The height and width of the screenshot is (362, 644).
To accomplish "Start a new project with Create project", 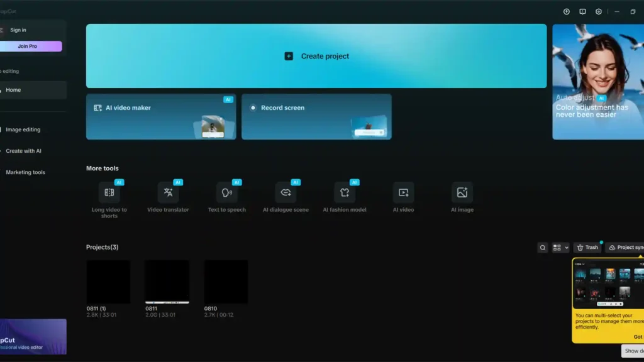I will 316,56.
